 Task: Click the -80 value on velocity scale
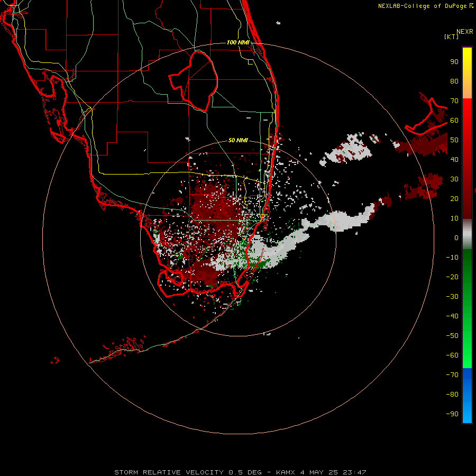452,395
